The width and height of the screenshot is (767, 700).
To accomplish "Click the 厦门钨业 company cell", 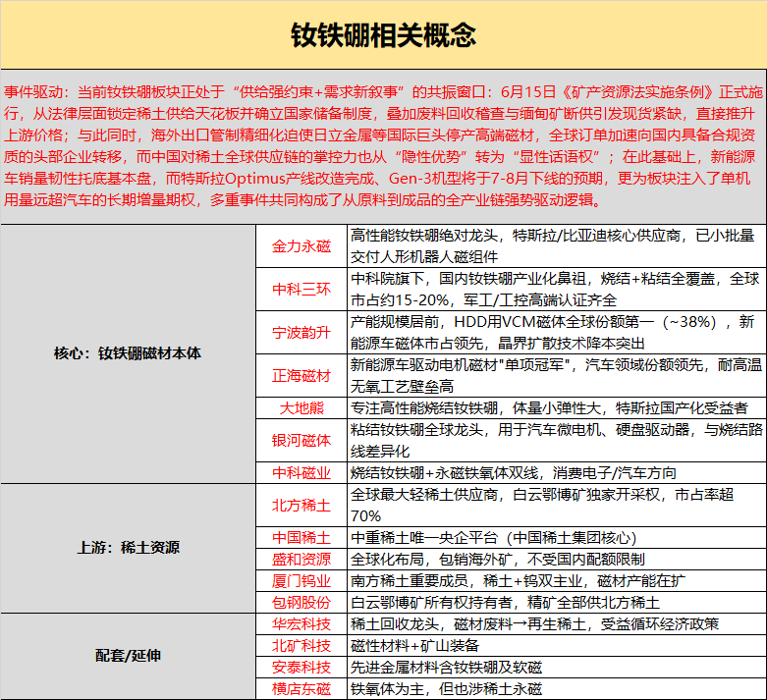I will [301, 580].
